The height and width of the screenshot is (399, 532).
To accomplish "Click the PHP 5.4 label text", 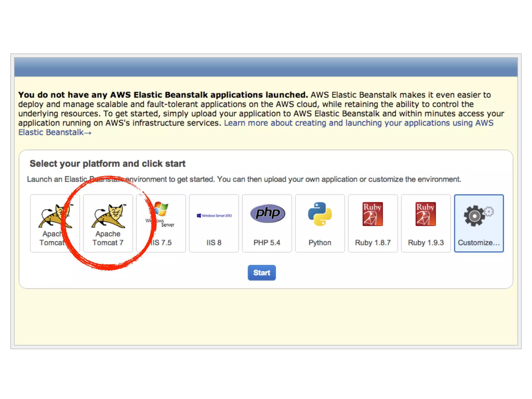I will click(x=267, y=243).
